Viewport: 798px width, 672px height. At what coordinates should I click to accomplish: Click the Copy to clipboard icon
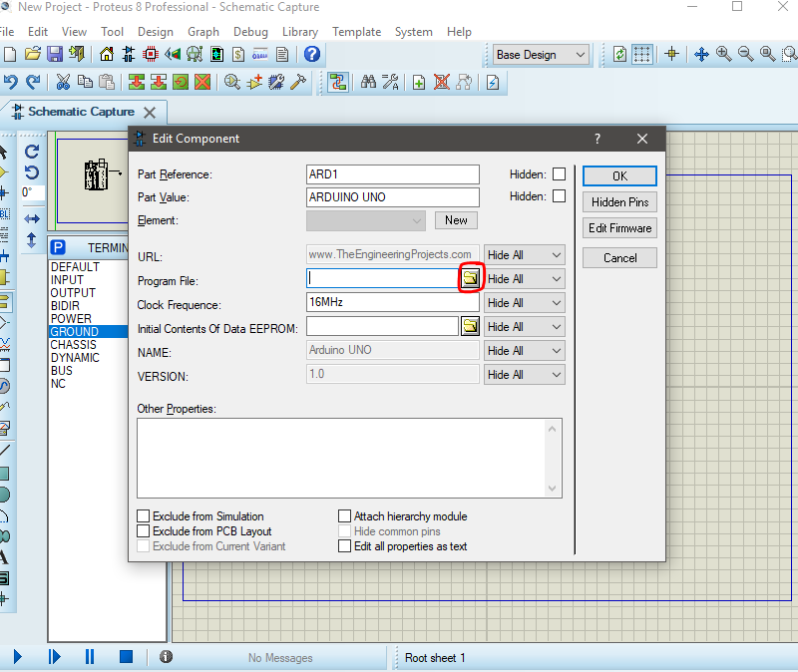coord(85,82)
